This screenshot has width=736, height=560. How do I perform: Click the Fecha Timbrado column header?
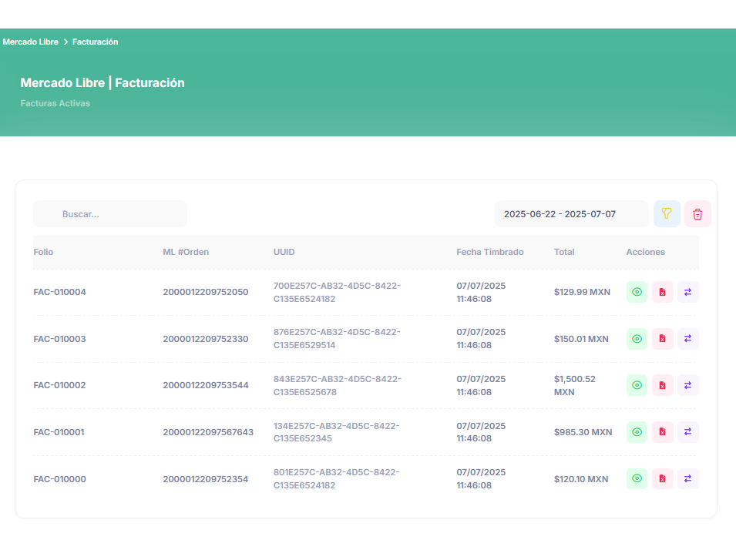[489, 252]
